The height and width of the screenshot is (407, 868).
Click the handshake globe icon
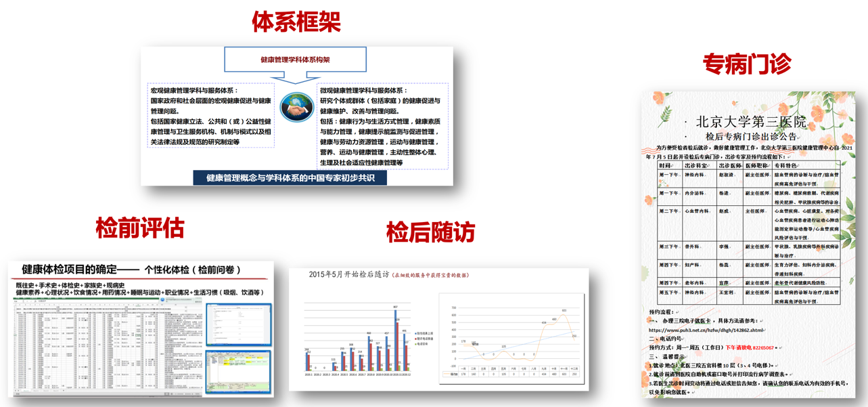296,107
